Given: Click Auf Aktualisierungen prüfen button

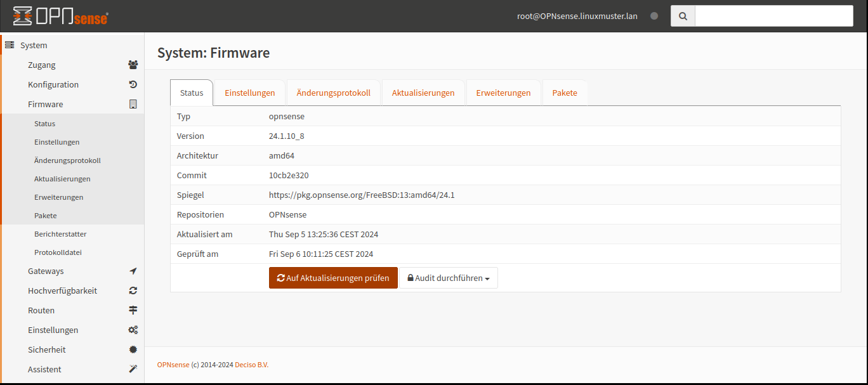Looking at the screenshot, I should click(333, 278).
